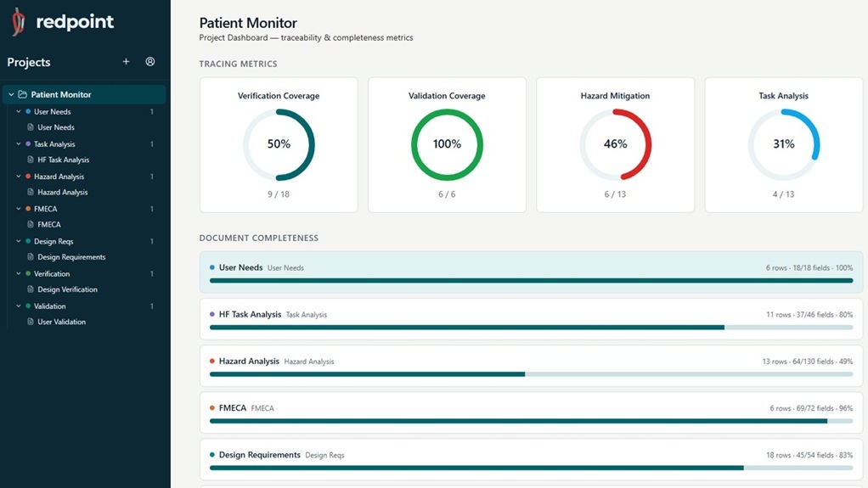868x488 pixels.
Task: Open FMECA document under FMECA group
Action: coord(49,225)
